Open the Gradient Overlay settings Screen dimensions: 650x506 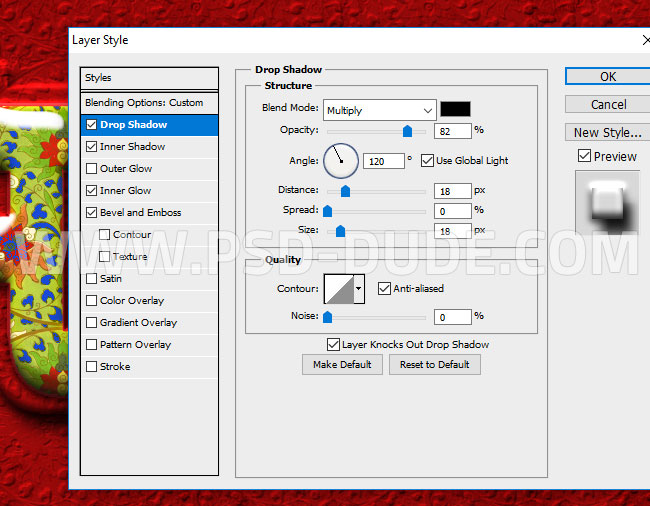138,323
